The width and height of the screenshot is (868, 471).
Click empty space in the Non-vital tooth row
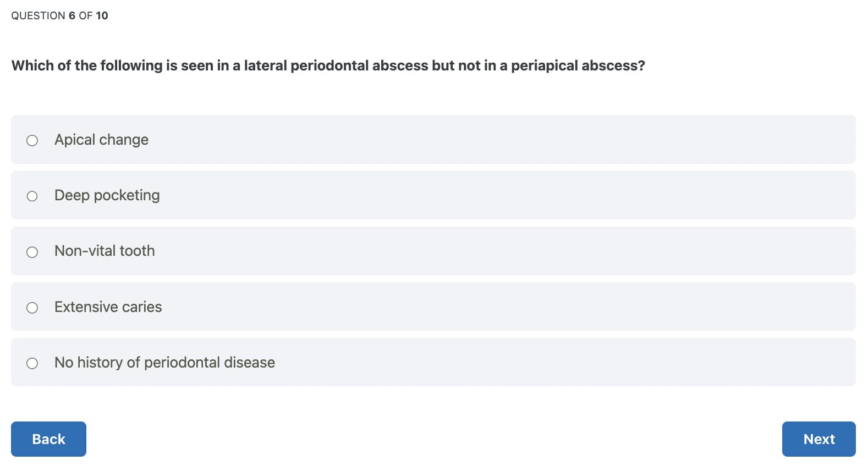coord(495,251)
